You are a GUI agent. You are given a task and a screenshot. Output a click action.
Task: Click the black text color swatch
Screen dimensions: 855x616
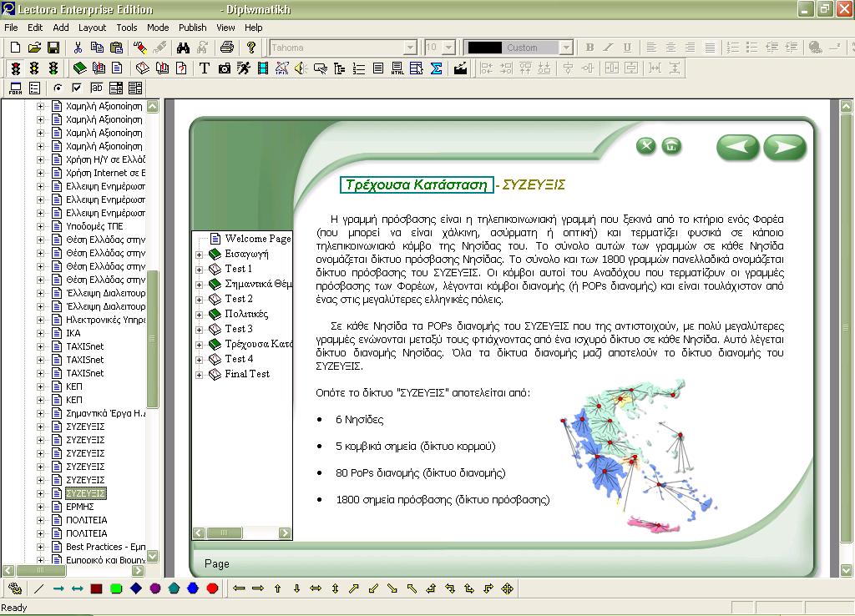pos(485,48)
